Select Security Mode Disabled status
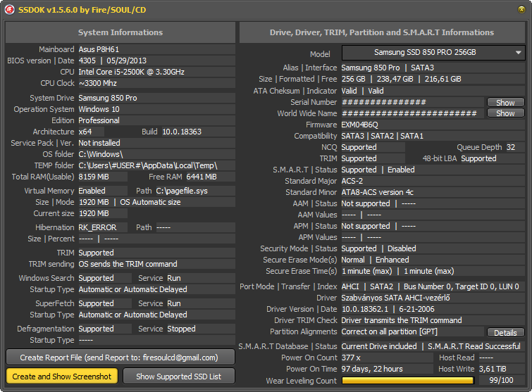This screenshot has width=532, height=392. pos(402,248)
